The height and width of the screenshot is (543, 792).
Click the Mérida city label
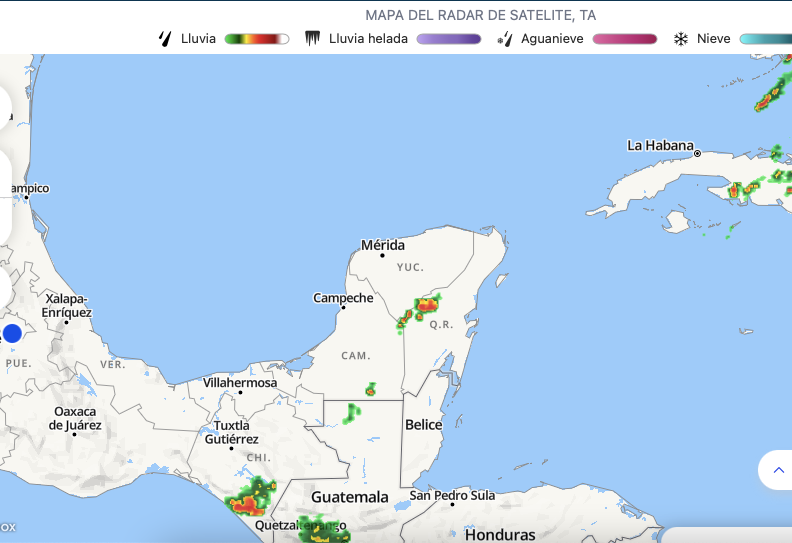click(383, 245)
